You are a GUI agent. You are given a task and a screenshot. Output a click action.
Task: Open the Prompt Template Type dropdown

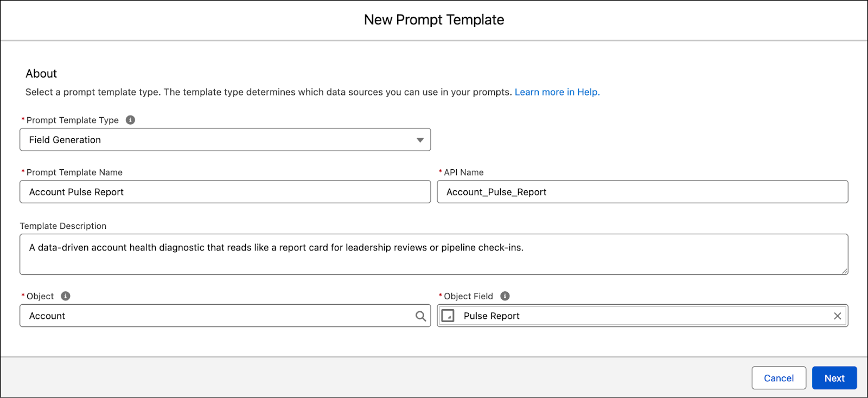tap(225, 139)
